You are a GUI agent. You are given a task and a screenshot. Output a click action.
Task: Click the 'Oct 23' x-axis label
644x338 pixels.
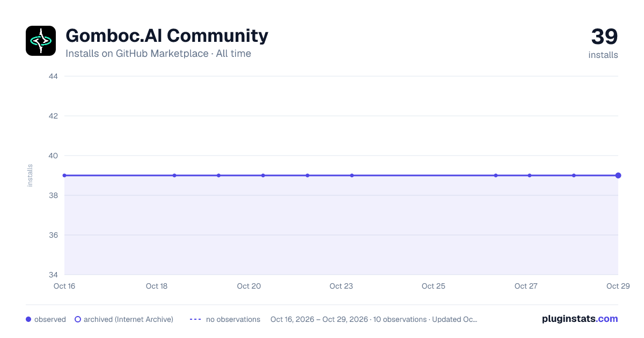(341, 286)
